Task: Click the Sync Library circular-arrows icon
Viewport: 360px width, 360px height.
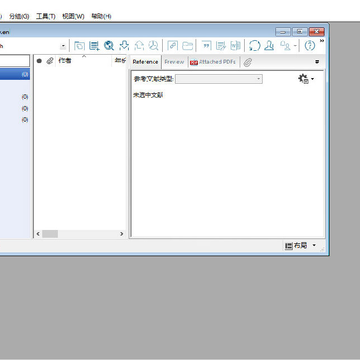Action: coord(255,46)
